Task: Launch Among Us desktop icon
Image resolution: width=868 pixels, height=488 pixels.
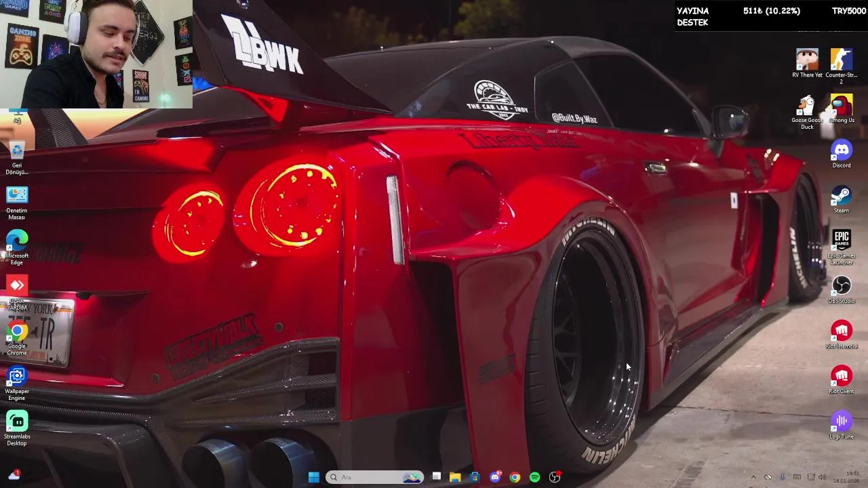Action: click(x=842, y=109)
